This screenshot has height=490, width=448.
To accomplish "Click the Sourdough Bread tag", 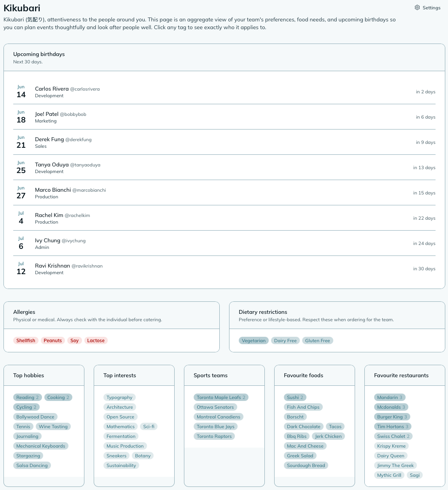I will point(306,465).
